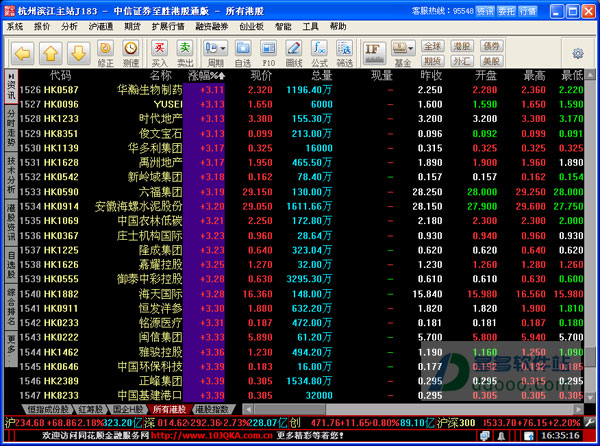Open the 报价 menu

tap(42, 26)
